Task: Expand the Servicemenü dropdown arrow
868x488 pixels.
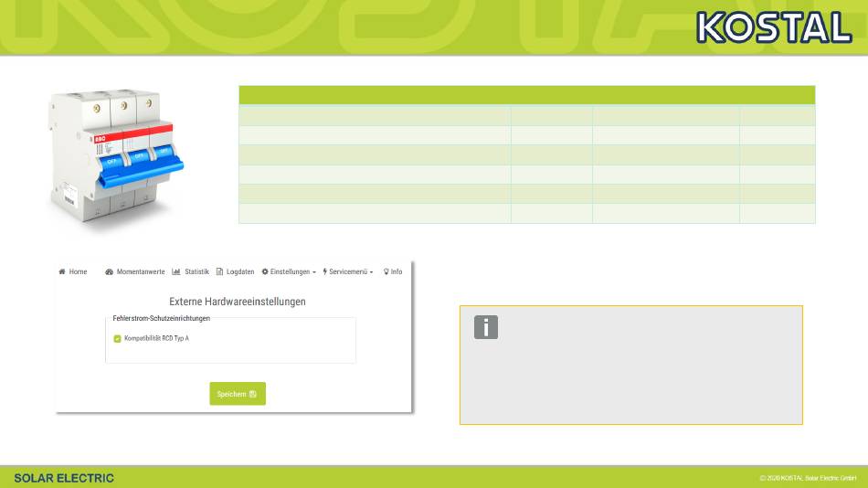Action: pos(372,272)
